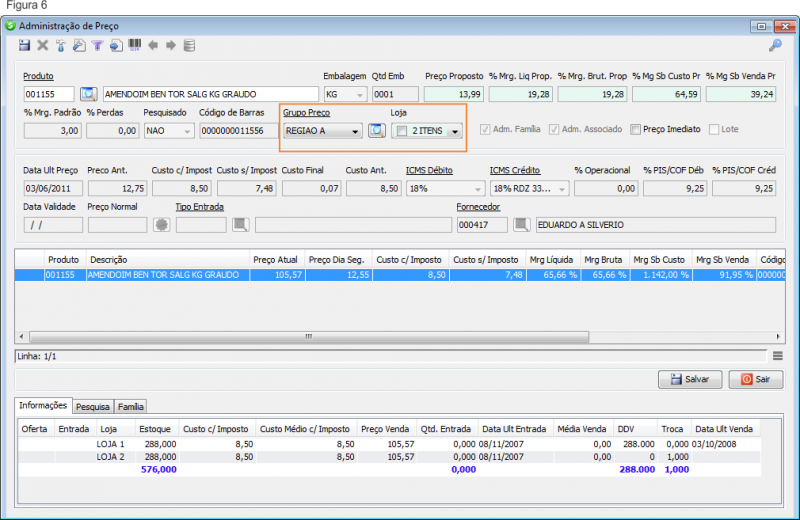Click the X delete toolbar icon
This screenshot has width=800, height=520.
coord(43,45)
